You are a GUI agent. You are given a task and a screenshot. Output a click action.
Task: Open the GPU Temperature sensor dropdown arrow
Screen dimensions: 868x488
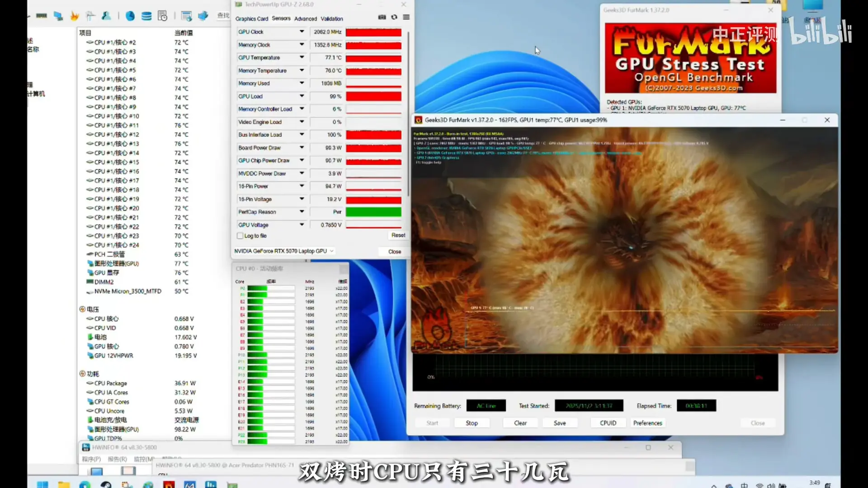pyautogui.click(x=302, y=57)
